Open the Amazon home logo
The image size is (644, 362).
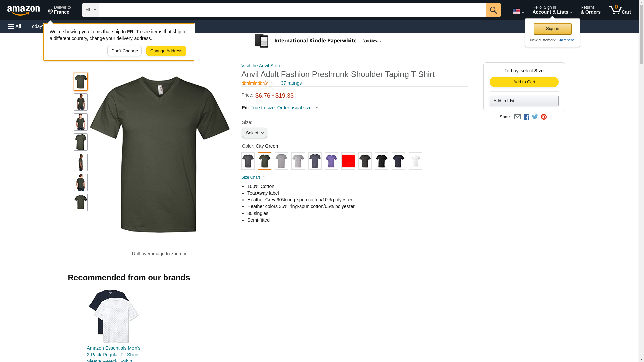23,10
